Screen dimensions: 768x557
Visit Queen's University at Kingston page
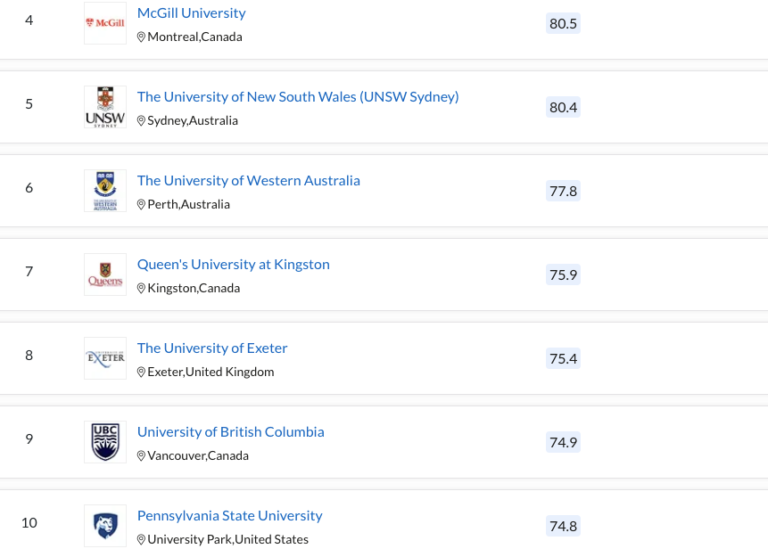(x=233, y=265)
